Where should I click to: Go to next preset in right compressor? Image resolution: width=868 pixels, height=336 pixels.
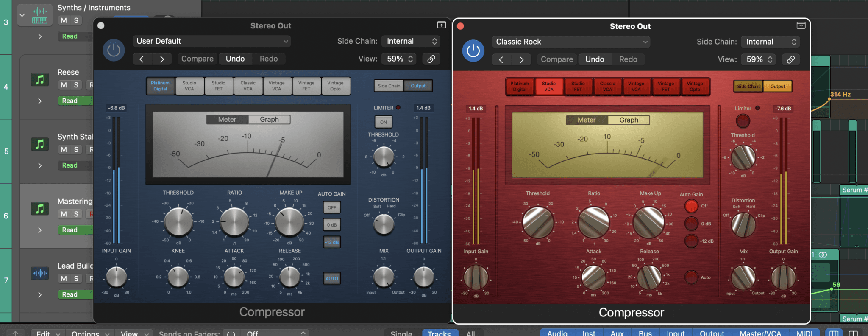point(521,60)
